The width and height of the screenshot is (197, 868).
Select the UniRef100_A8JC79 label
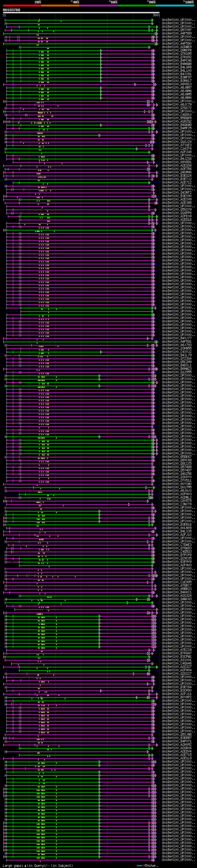(177, 104)
